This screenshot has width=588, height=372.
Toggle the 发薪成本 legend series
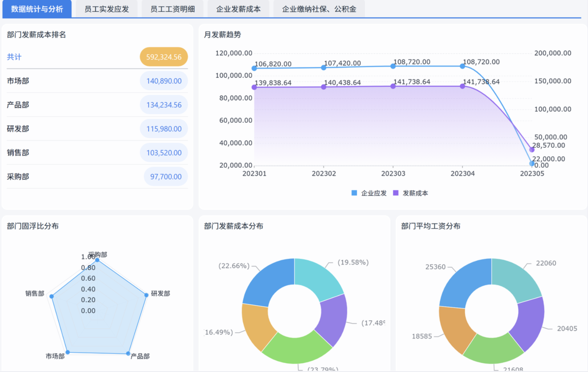click(x=410, y=193)
